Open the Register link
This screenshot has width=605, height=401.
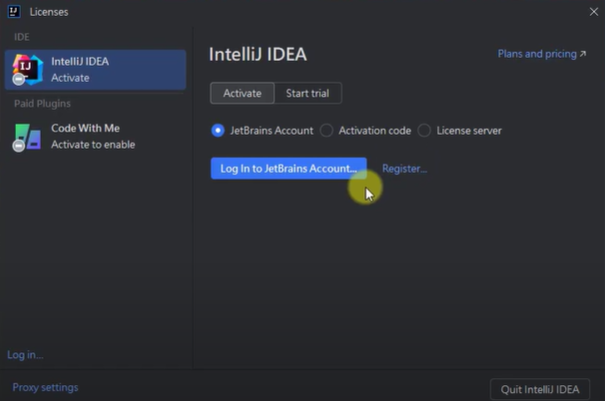pos(404,169)
